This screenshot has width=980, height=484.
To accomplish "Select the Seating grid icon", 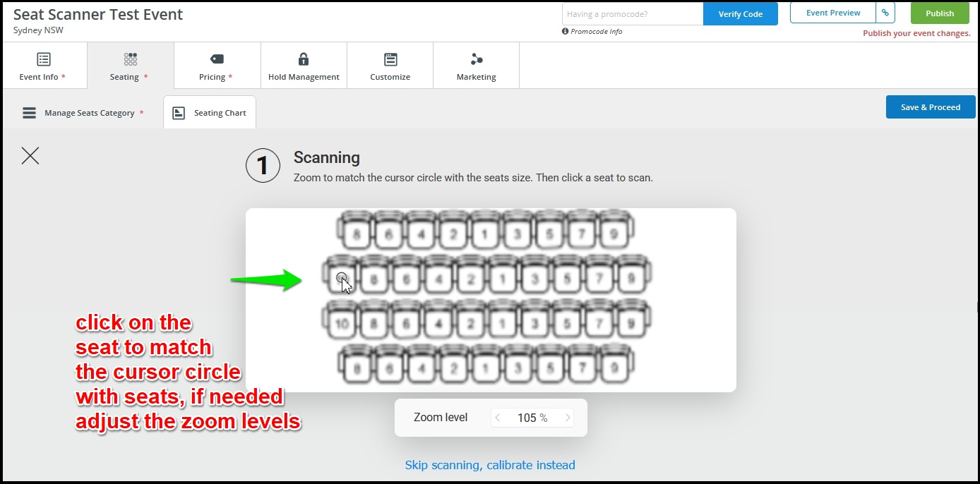I will click(131, 59).
